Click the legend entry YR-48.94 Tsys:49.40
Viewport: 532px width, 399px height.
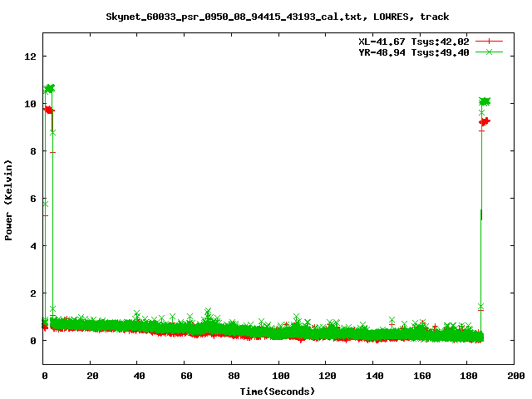(414, 52)
